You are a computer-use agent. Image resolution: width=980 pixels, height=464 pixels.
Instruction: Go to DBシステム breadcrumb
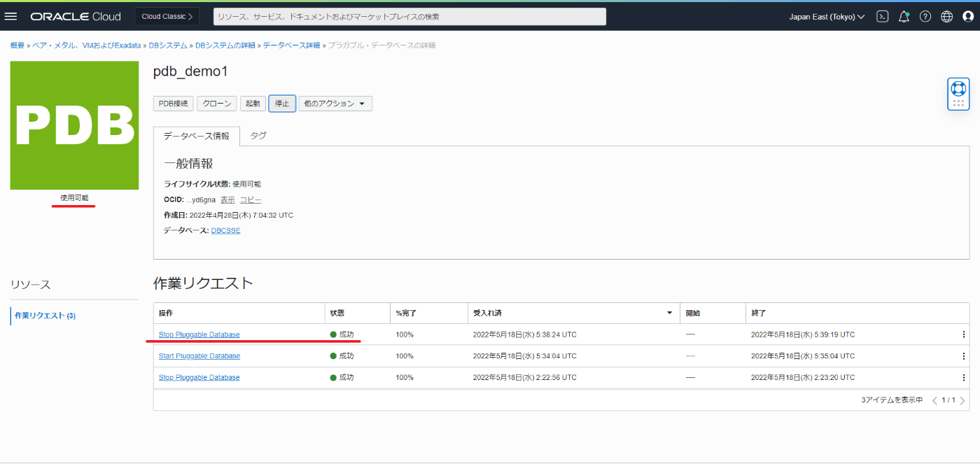168,45
